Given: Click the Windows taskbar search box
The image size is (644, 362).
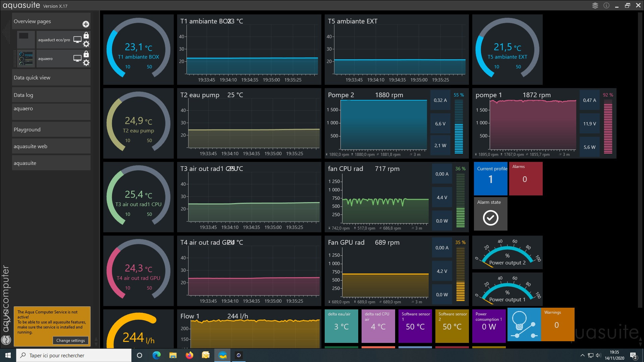Looking at the screenshot, I should pyautogui.click(x=74, y=355).
